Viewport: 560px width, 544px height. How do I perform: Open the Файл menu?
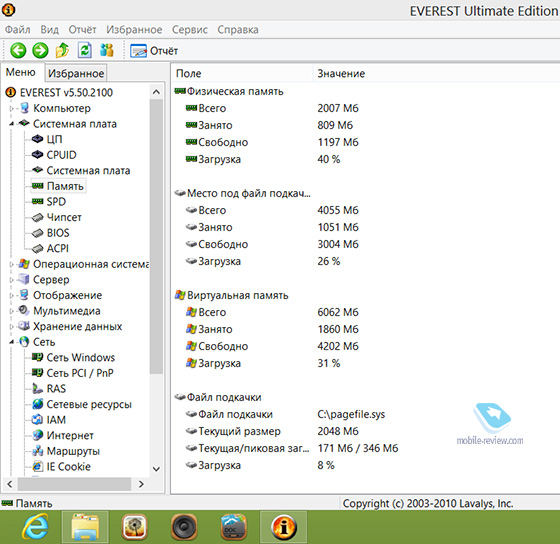pyautogui.click(x=17, y=29)
